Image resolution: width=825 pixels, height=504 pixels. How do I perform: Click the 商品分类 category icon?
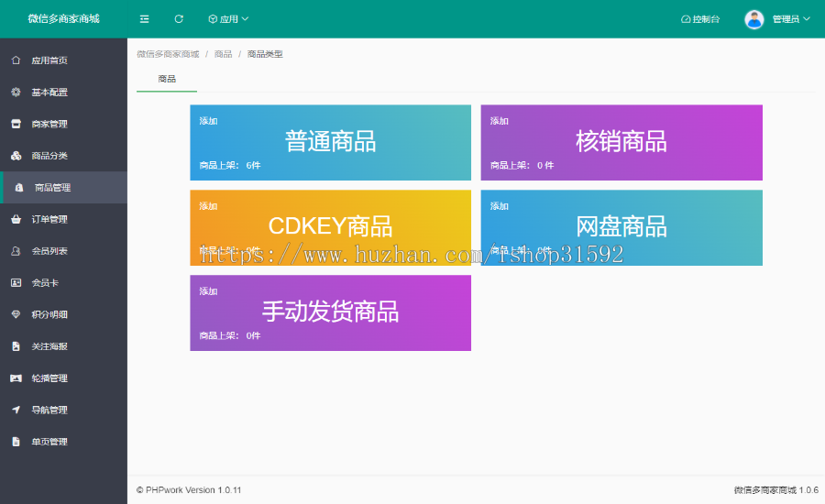pyautogui.click(x=16, y=156)
